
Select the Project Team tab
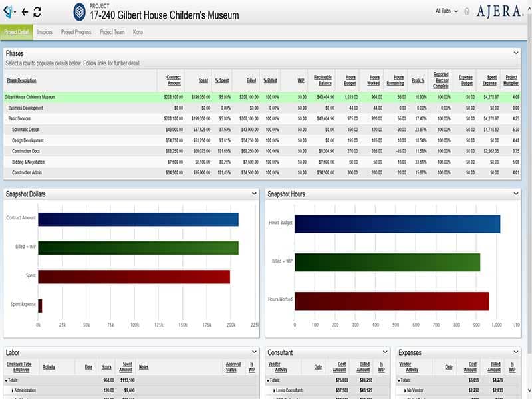(112, 32)
